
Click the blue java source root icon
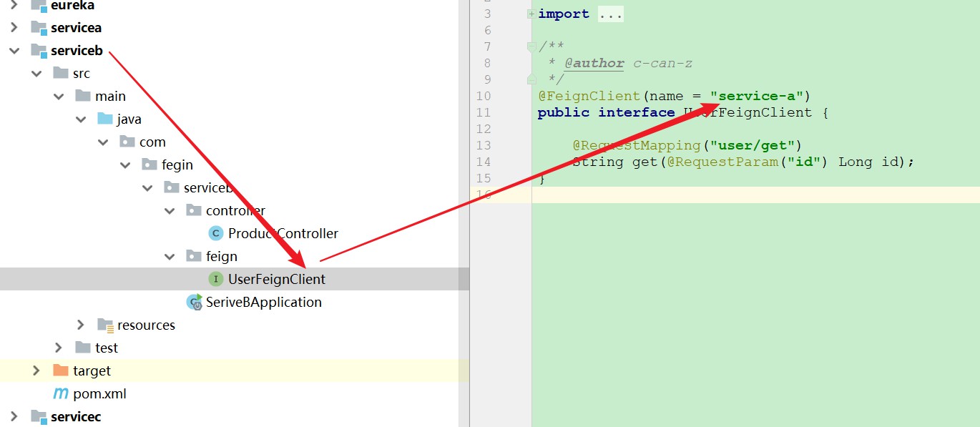[x=105, y=119]
